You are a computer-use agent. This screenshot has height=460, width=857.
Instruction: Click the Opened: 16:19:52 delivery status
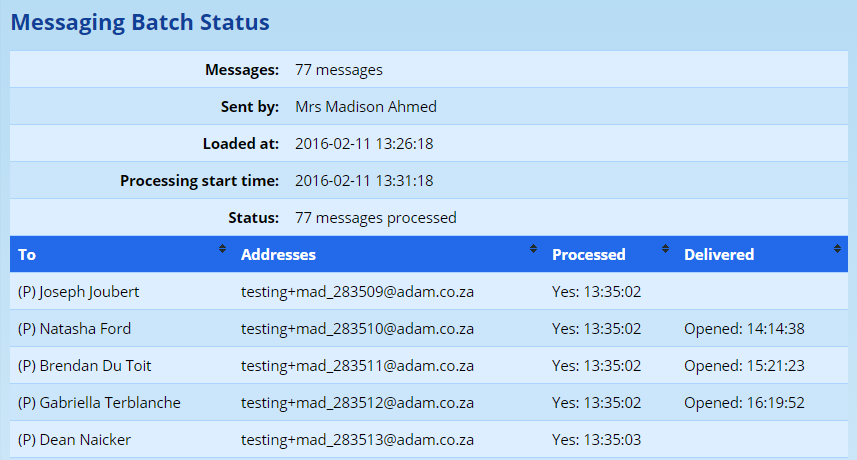(x=744, y=403)
